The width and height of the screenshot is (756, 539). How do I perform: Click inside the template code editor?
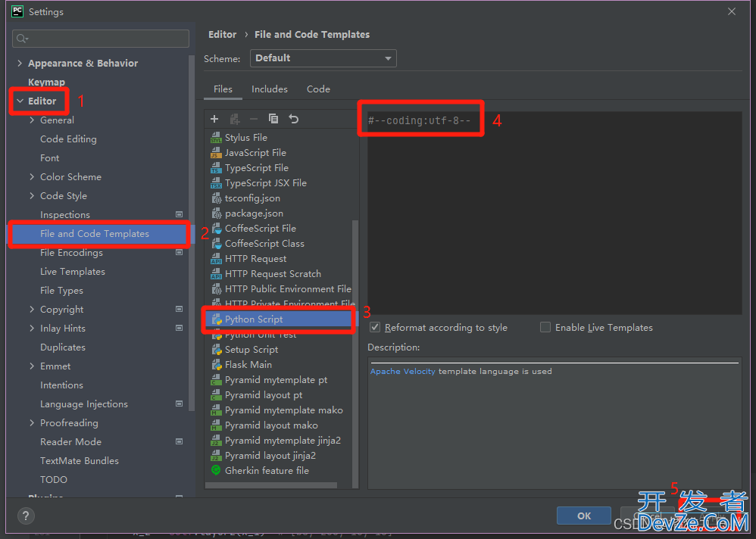[555, 213]
